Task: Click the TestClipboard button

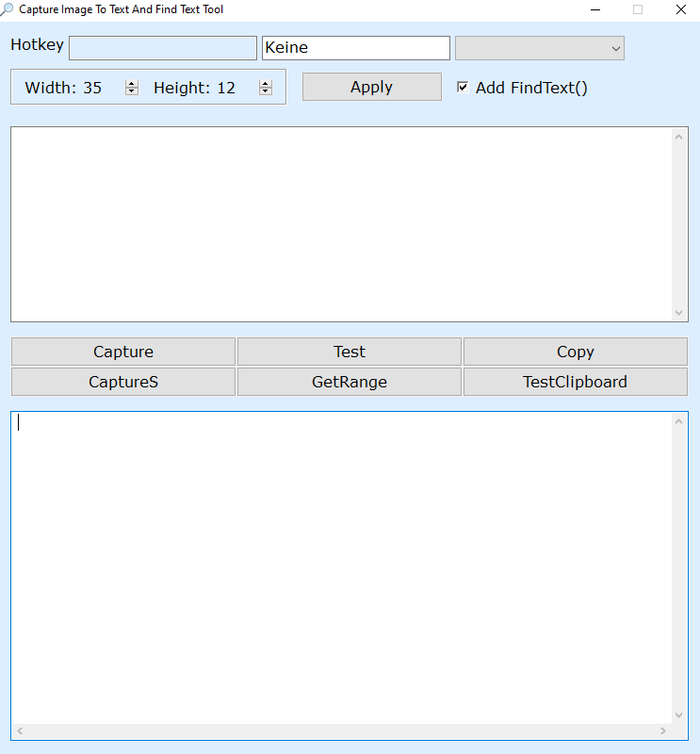Action: (x=576, y=382)
